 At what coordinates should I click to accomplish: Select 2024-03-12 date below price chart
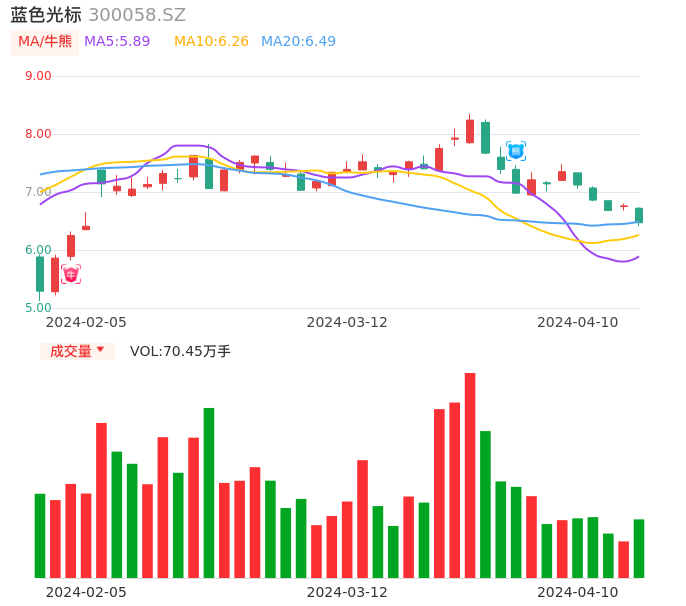(346, 322)
